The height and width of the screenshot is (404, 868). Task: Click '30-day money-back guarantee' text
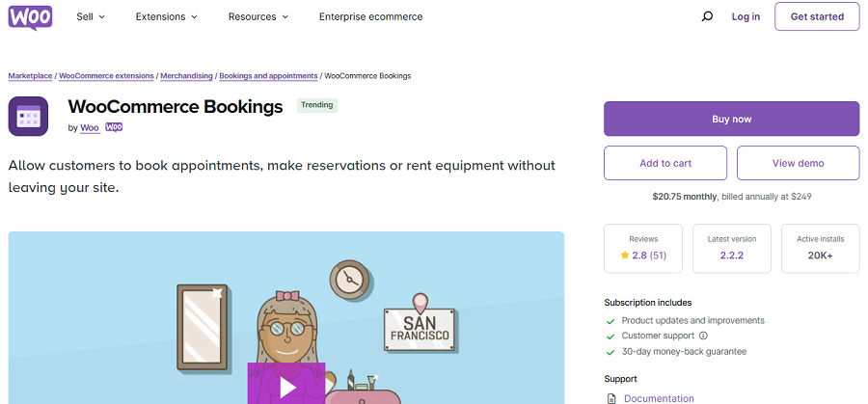(684, 351)
